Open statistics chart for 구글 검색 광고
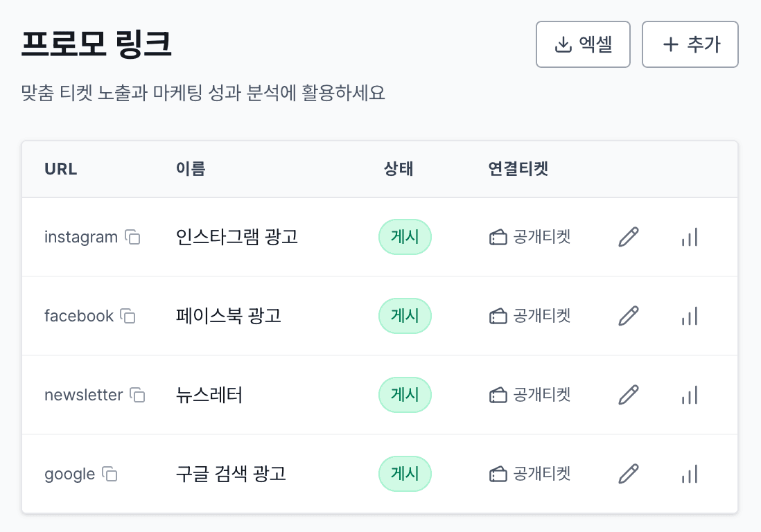Screen dimensions: 761x532 click(x=689, y=474)
